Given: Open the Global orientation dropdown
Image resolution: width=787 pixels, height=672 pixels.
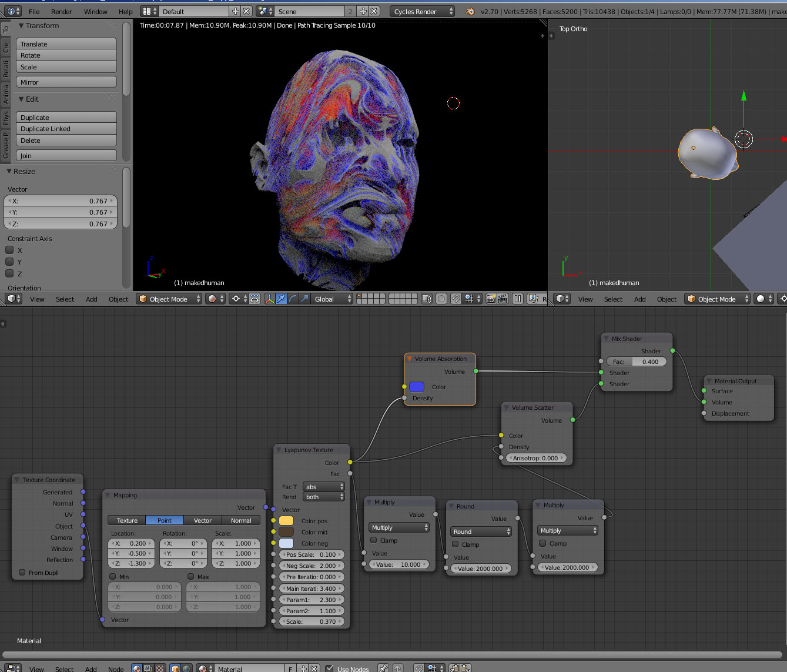Looking at the screenshot, I should tap(332, 299).
